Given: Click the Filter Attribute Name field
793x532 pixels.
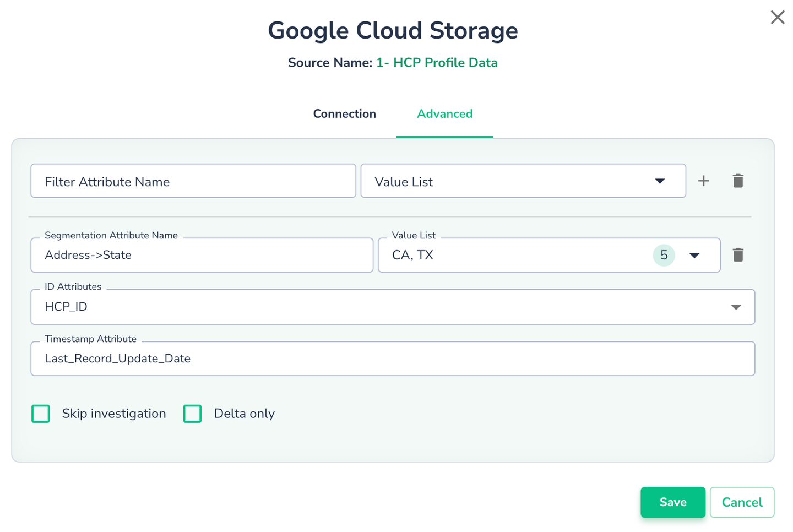Looking at the screenshot, I should coord(193,181).
